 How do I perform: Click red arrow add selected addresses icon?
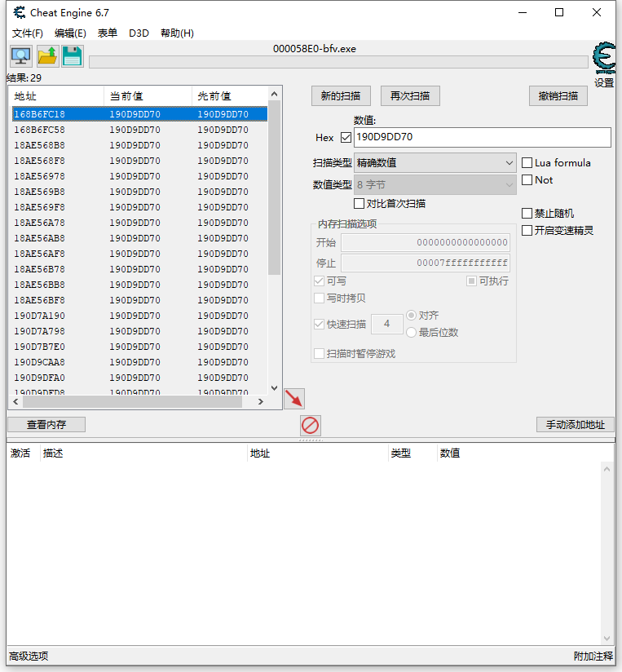point(294,399)
